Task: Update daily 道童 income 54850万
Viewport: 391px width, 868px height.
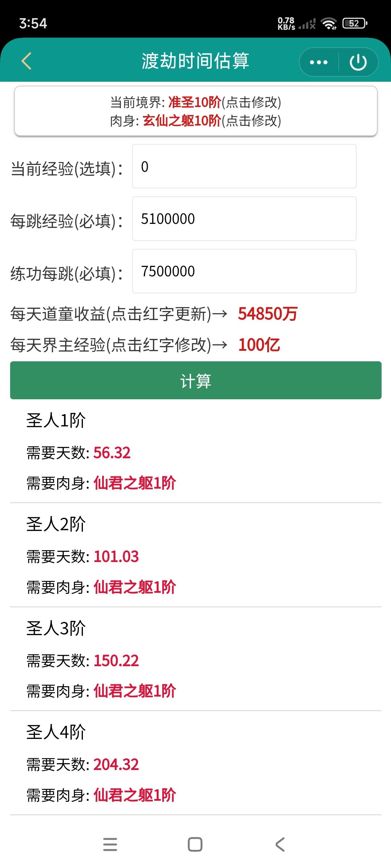Action: (x=268, y=314)
